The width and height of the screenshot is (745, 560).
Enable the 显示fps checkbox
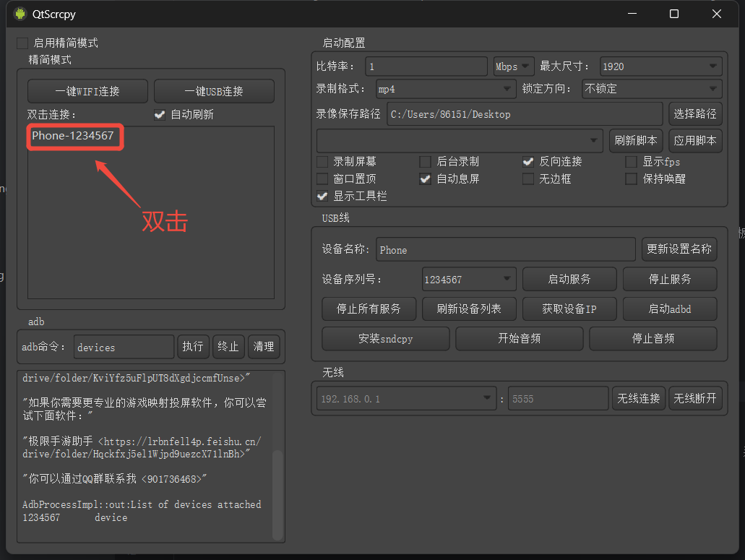(632, 162)
